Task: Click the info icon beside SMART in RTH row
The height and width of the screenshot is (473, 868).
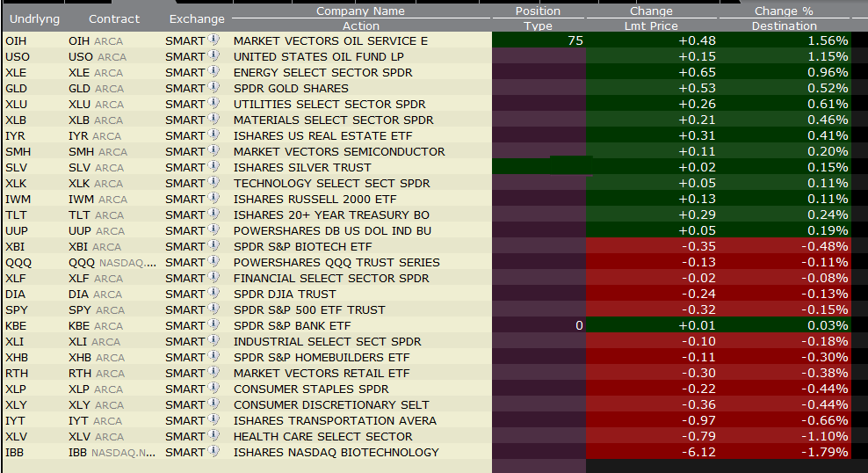Action: point(213,373)
